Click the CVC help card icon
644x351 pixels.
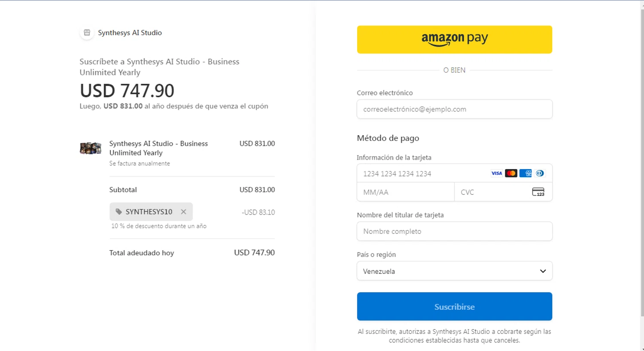click(x=538, y=192)
